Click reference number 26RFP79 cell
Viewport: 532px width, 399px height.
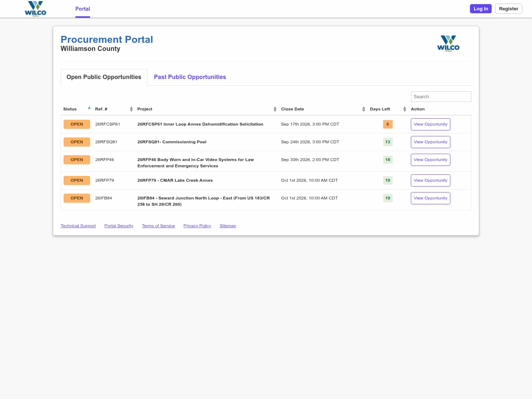(x=105, y=181)
